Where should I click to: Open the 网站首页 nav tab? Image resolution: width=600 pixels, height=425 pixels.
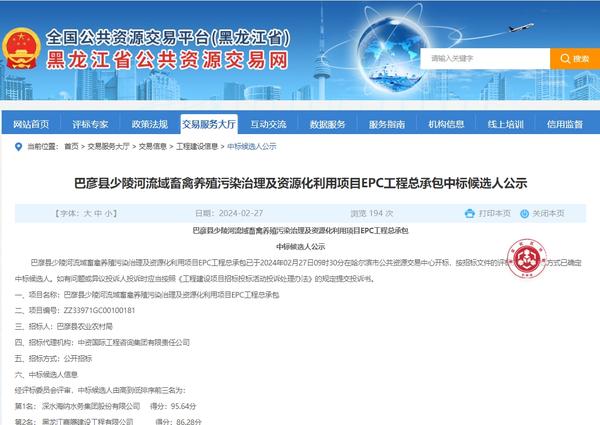pyautogui.click(x=31, y=124)
